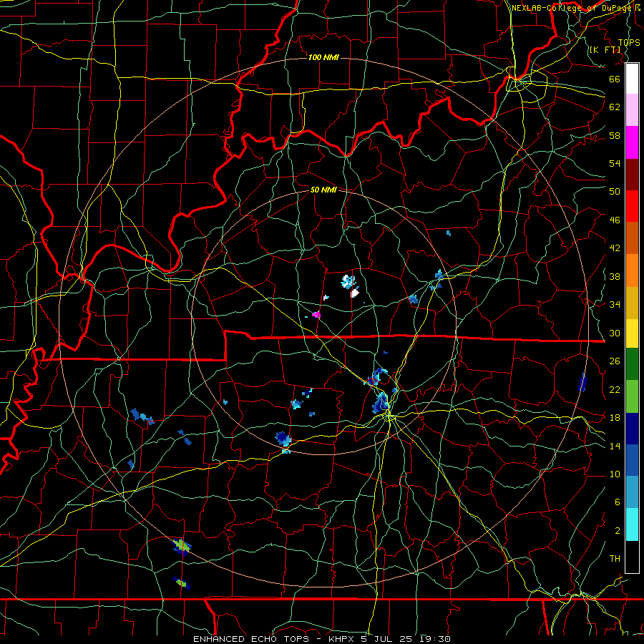Image resolution: width=644 pixels, height=644 pixels.
Task: Click the '14' legend value
Action: coord(615,446)
